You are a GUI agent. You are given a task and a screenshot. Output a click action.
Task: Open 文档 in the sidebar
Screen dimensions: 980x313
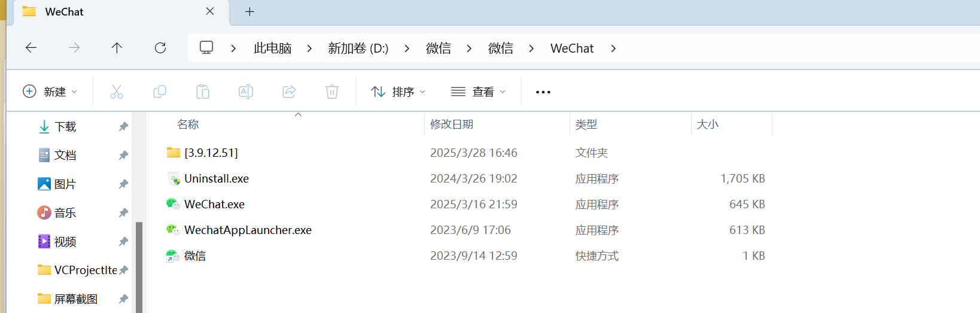point(65,155)
